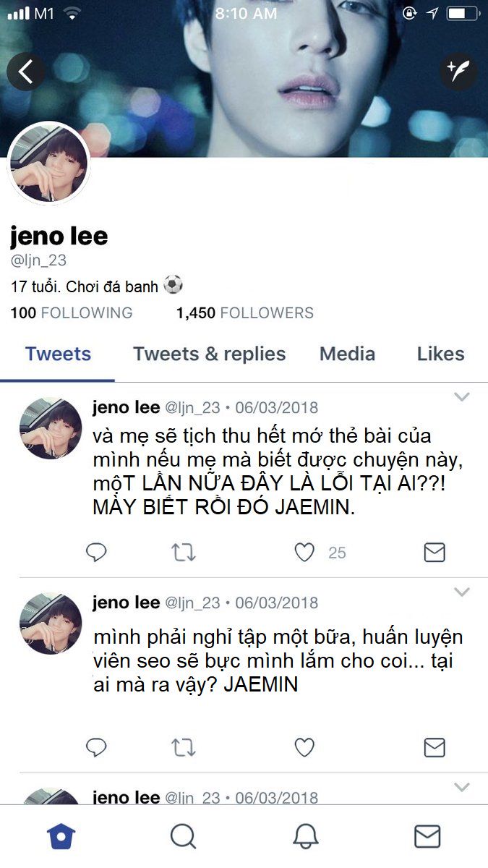Like the second tweet about nghỉ tập

click(304, 747)
